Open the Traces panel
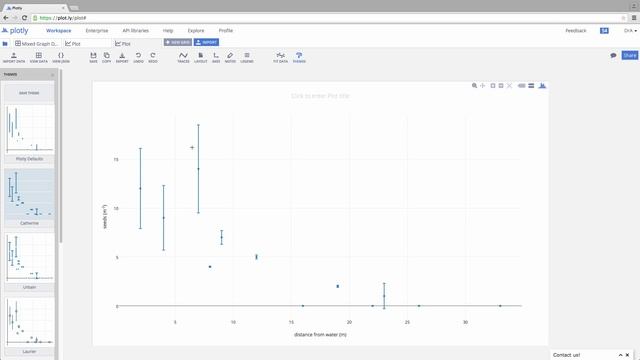Image resolution: width=640 pixels, height=360 pixels. [183, 57]
